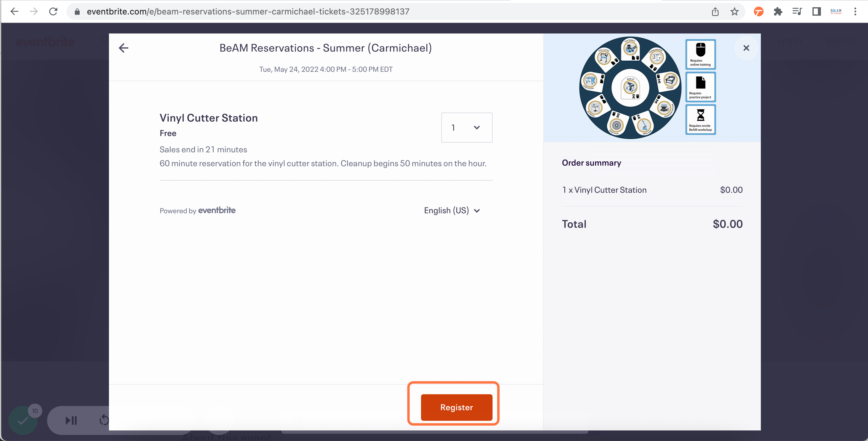Open the orange extension icon
Viewport: 868px width, 441px height.
point(758,12)
